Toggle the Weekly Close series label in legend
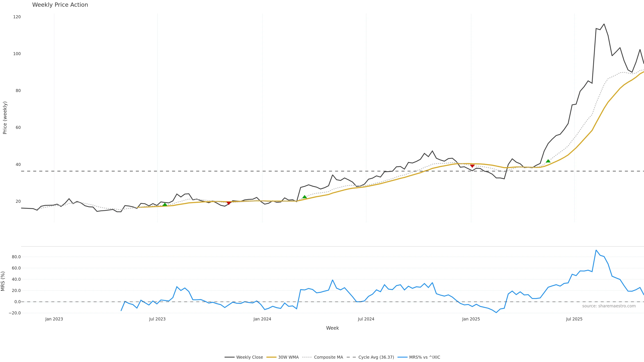The image size is (644, 362). (x=250, y=357)
